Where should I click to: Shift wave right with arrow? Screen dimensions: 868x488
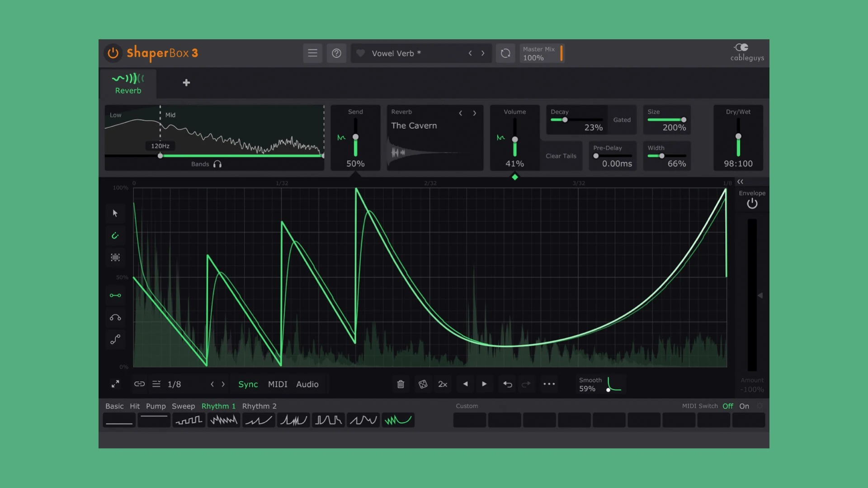484,384
